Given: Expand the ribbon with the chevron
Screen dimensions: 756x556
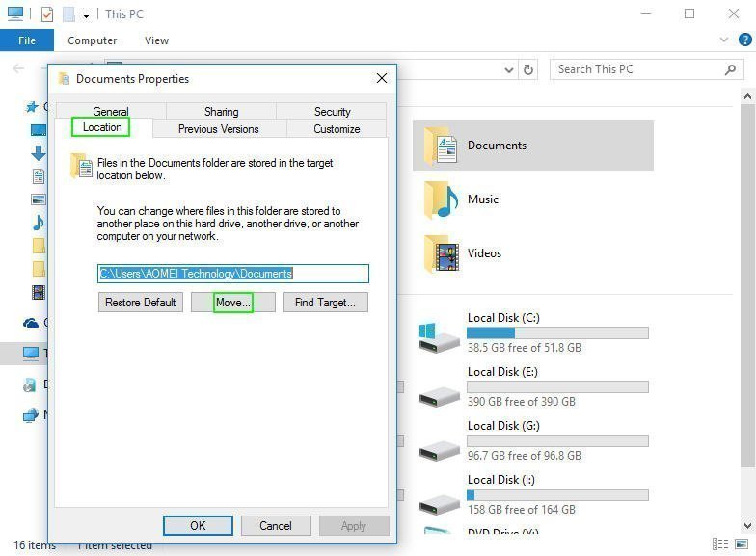Looking at the screenshot, I should click(723, 40).
